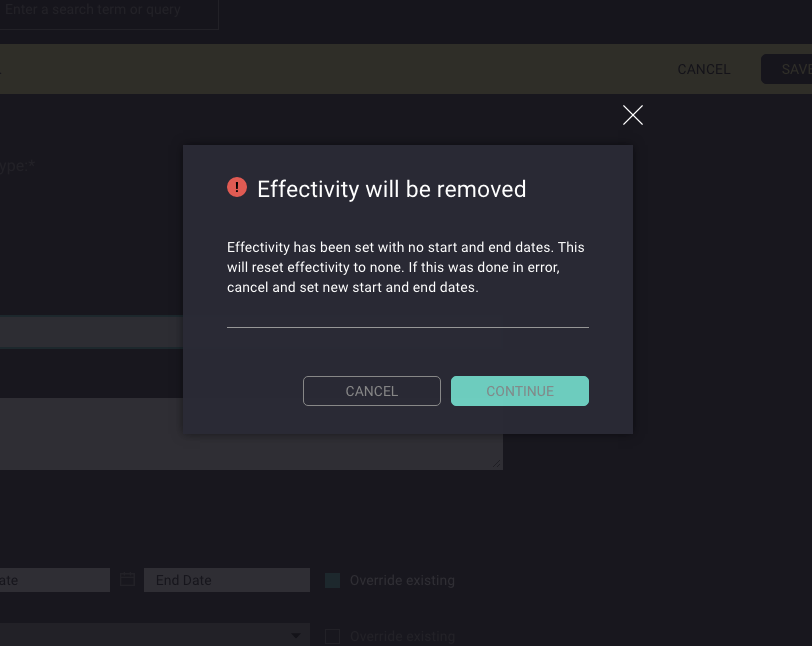Open the calendar date picker icon
812x646 pixels.
127,579
